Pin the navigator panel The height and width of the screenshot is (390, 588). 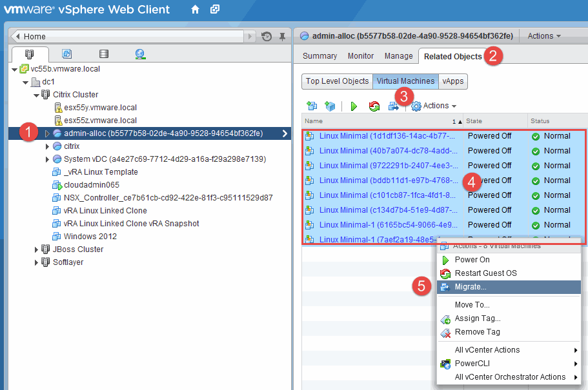[281, 36]
